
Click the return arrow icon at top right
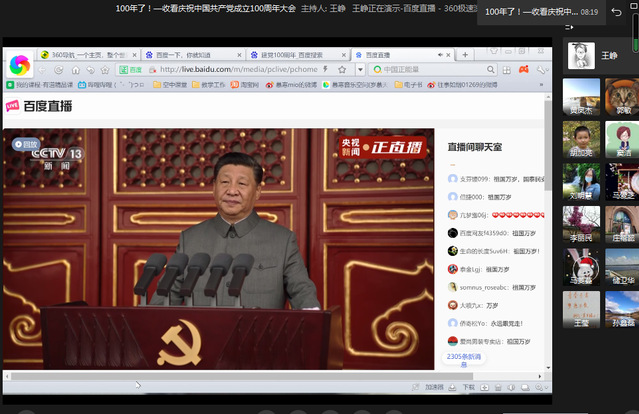point(616,12)
